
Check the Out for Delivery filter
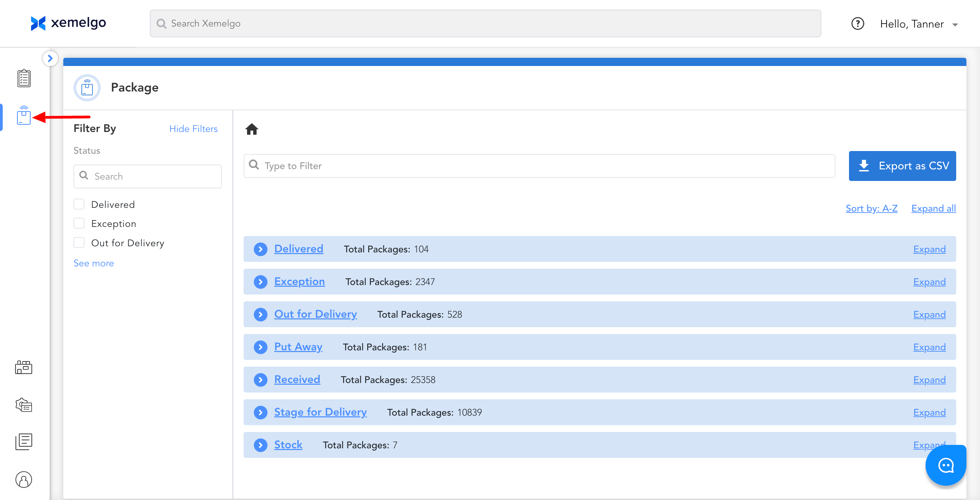tap(79, 243)
